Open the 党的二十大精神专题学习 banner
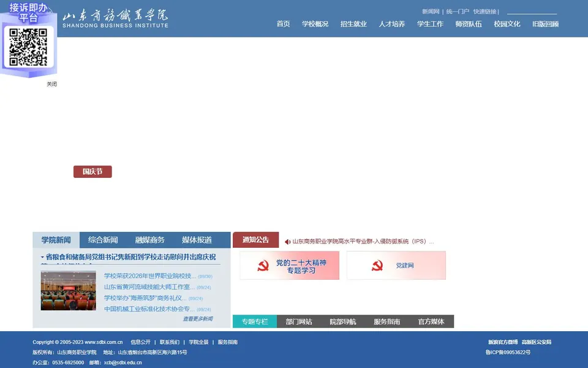The height and width of the screenshot is (368, 588). [x=290, y=266]
